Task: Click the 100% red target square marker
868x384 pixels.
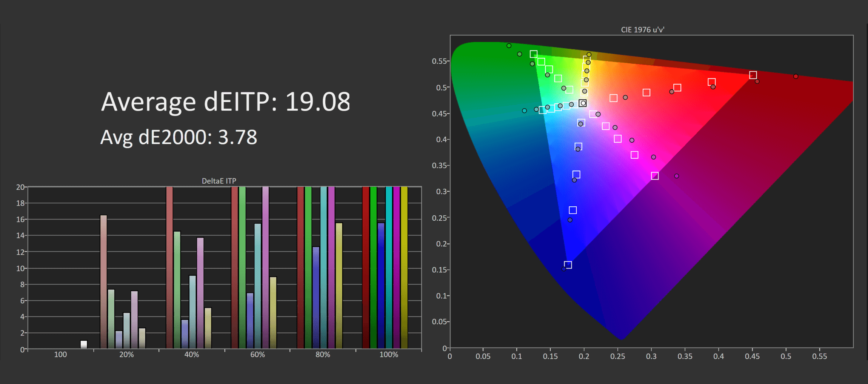Action: coord(753,75)
